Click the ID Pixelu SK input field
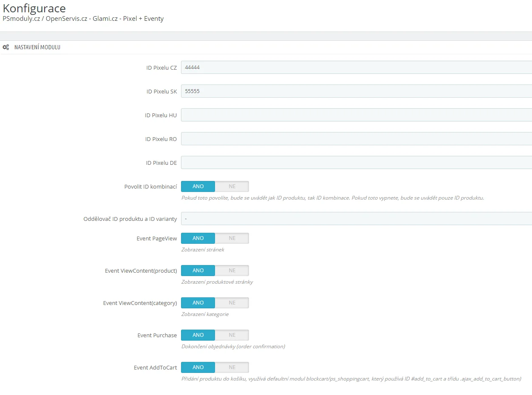 356,91
